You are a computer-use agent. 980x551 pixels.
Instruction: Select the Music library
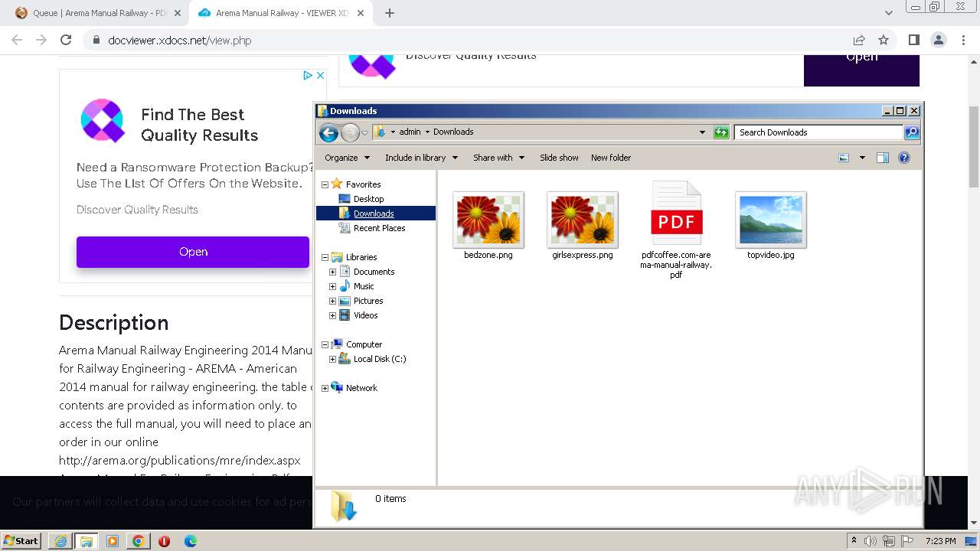(x=364, y=286)
